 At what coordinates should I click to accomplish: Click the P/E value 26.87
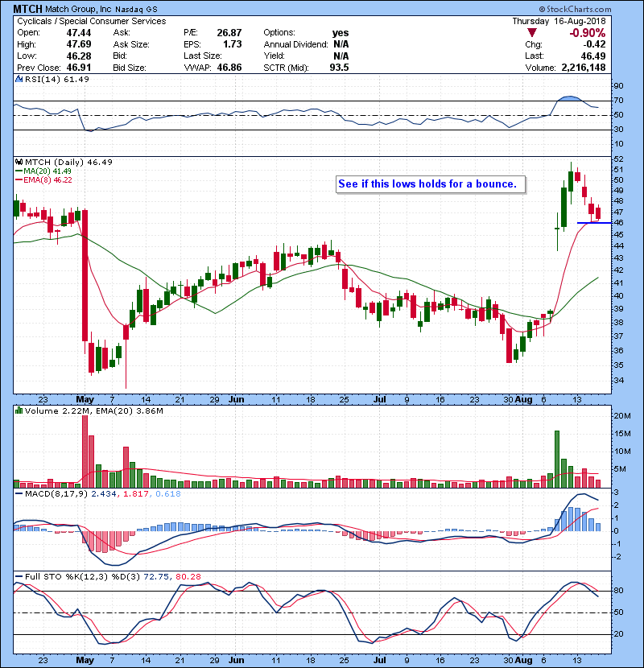click(229, 33)
